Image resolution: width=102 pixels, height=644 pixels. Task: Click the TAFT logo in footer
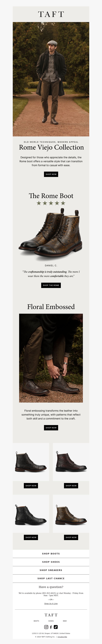51,615
